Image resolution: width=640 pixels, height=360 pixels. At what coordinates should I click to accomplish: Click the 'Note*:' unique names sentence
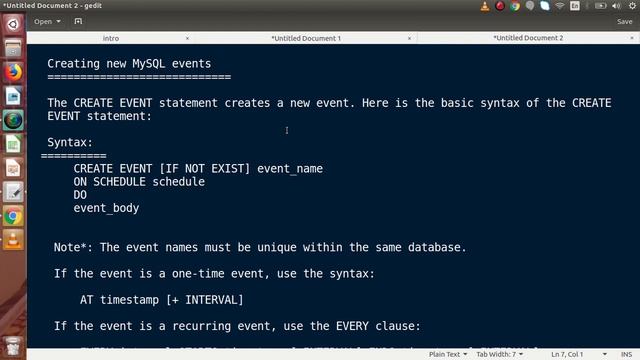pyautogui.click(x=260, y=247)
